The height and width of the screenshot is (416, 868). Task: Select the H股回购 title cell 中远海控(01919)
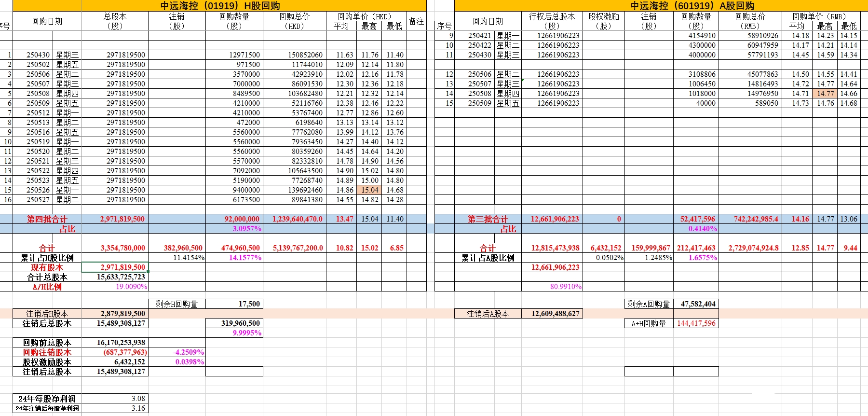click(x=220, y=6)
